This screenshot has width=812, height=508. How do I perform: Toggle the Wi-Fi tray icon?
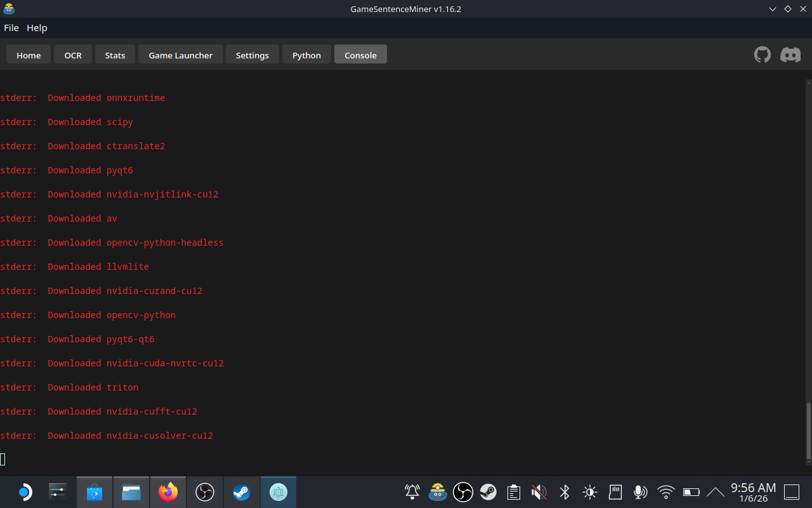pyautogui.click(x=665, y=491)
